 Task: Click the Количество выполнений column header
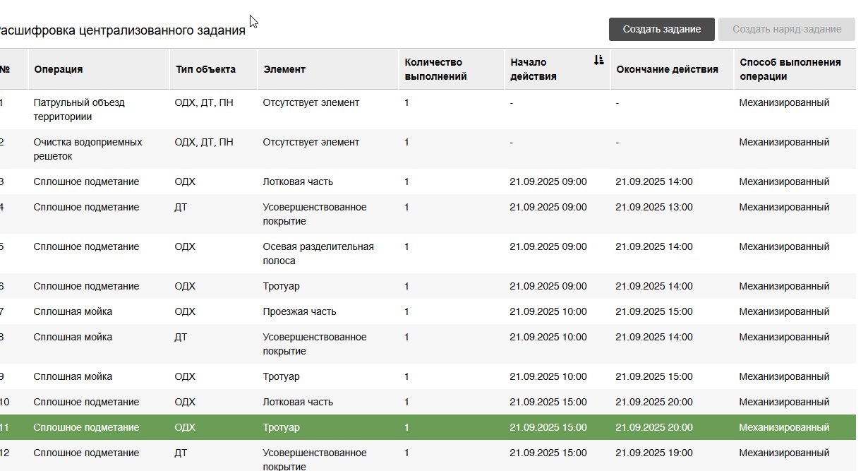point(435,69)
